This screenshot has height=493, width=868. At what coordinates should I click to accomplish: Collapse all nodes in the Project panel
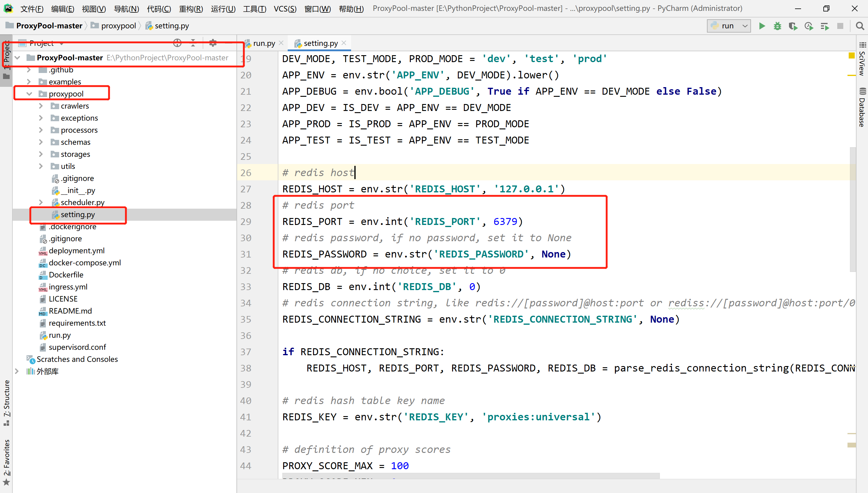pos(193,43)
